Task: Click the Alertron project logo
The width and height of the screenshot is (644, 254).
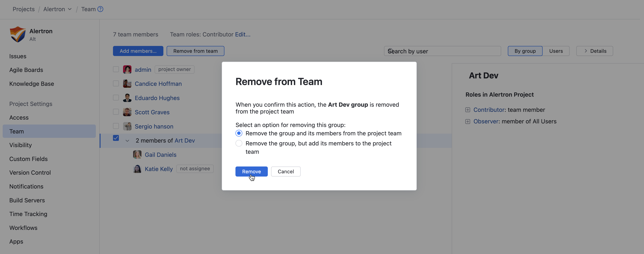Action: click(x=17, y=34)
